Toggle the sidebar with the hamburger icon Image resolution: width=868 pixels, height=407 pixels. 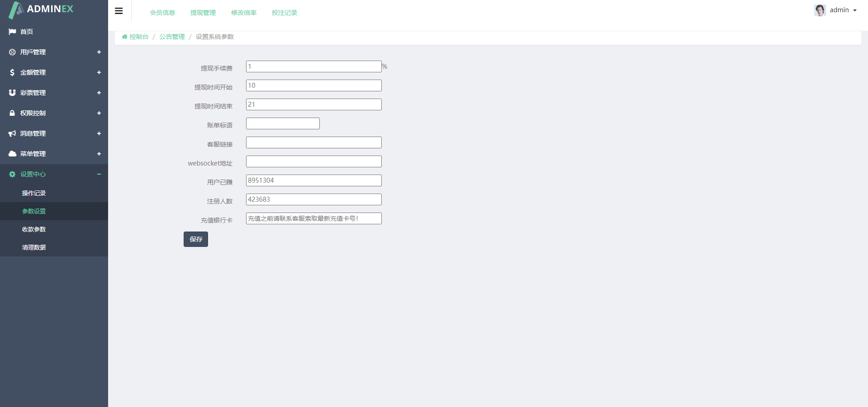pyautogui.click(x=119, y=11)
